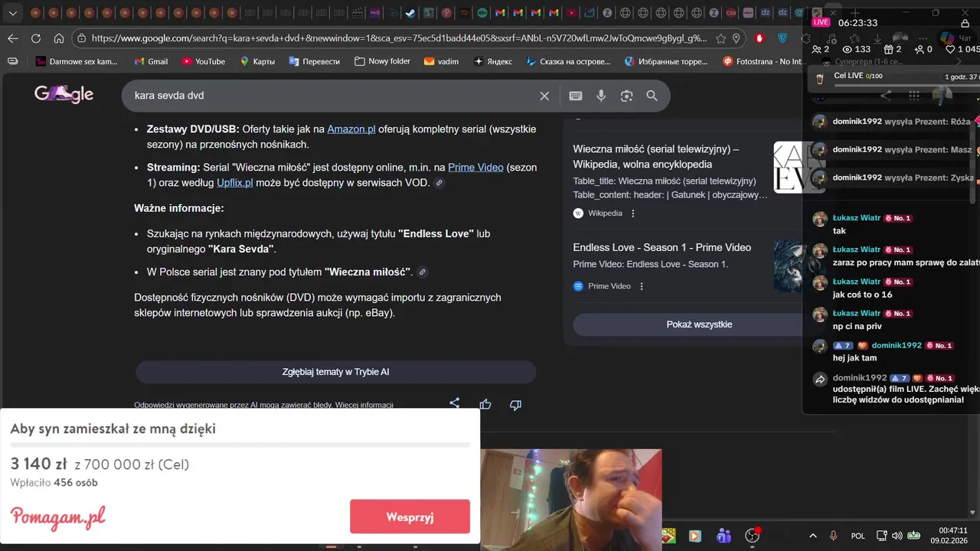Click the microphone indicator in the tray
The width and height of the screenshot is (980, 551).
[x=834, y=536]
